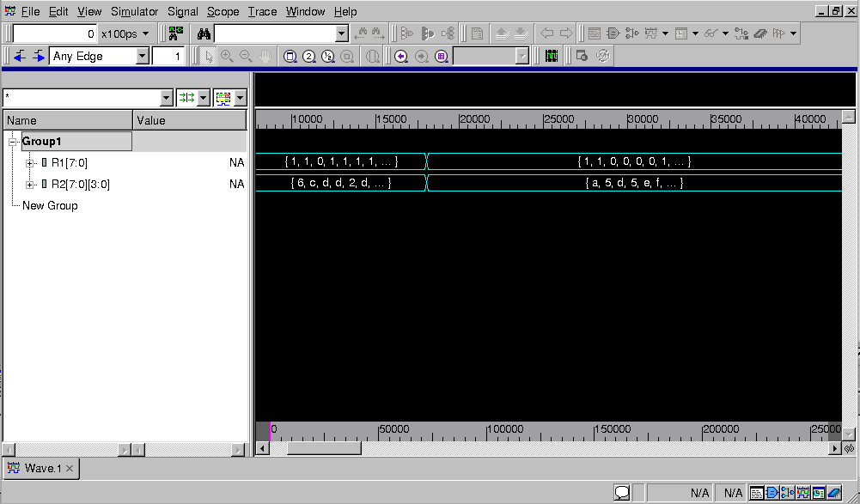Click the zoom full circular icon
The height and width of the screenshot is (504, 860).
coord(290,56)
